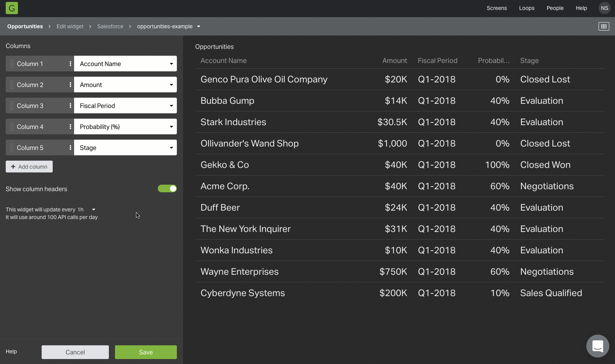Image resolution: width=615 pixels, height=364 pixels.
Task: Select the Ollivander's Wand Shop cell
Action: coord(249,143)
